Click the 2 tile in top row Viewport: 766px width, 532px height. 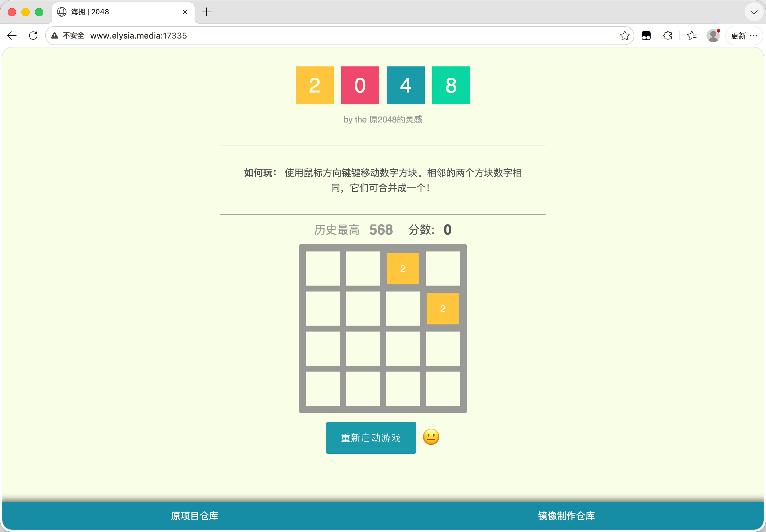point(403,268)
